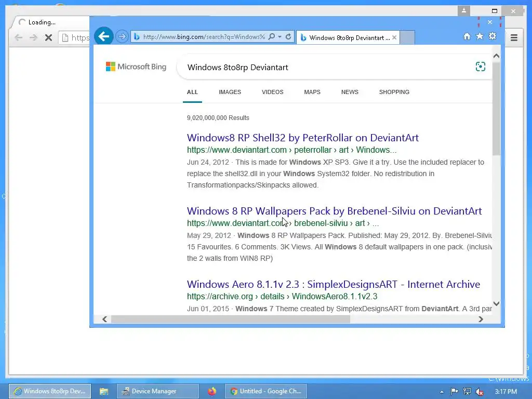The width and height of the screenshot is (532, 399).
Task: Click archive.org WindowsAero8.1.1v2.3 URL line
Action: [x=282, y=297]
